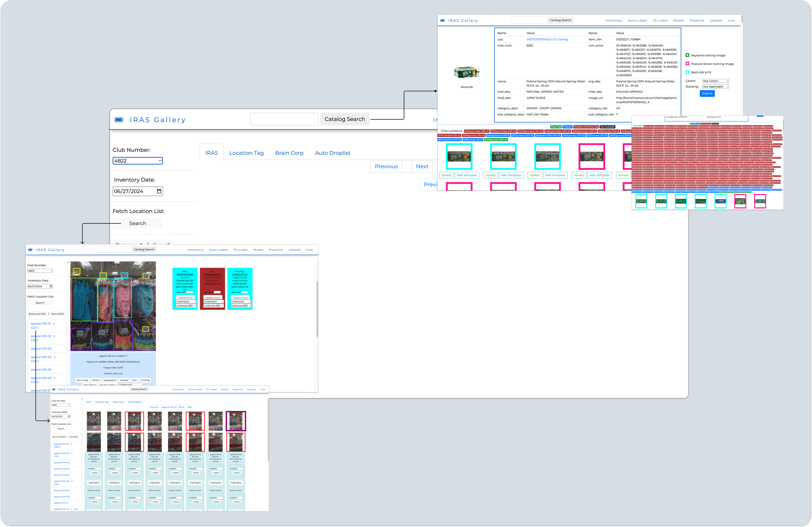Switch to the large Auto Droplist tab
Screen dimensions: 812x527
click(332, 153)
